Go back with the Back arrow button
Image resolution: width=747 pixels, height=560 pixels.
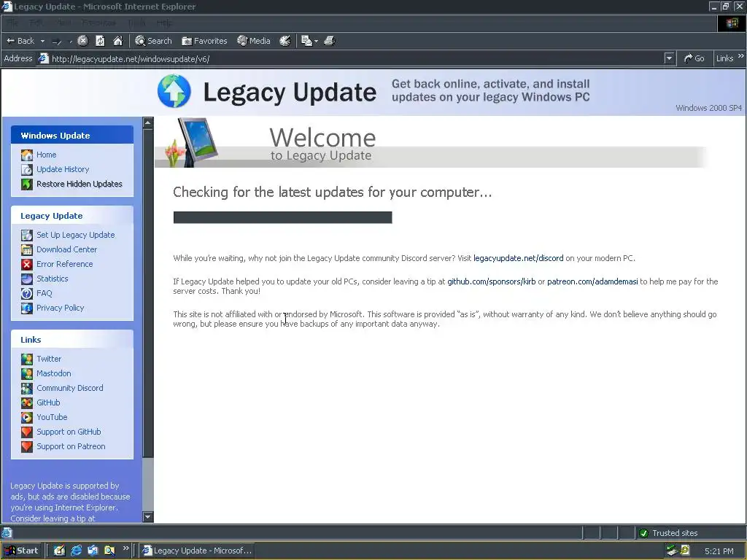[x=20, y=41]
